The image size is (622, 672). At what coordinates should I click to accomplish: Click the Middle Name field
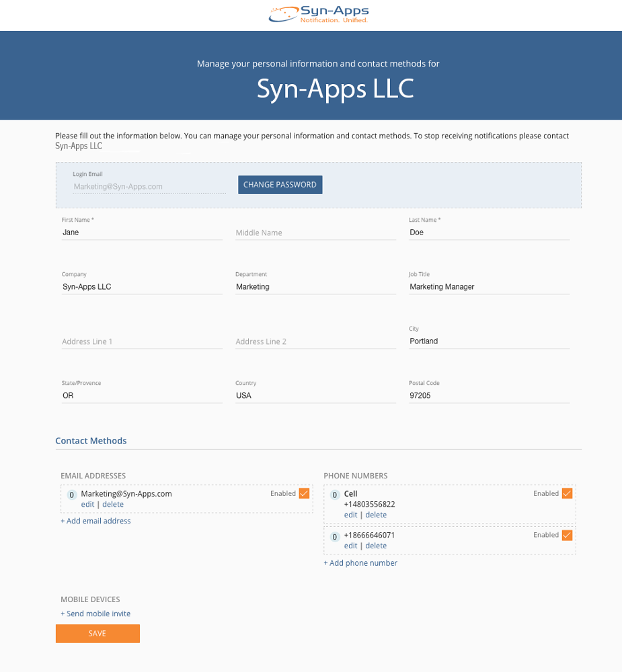point(316,233)
